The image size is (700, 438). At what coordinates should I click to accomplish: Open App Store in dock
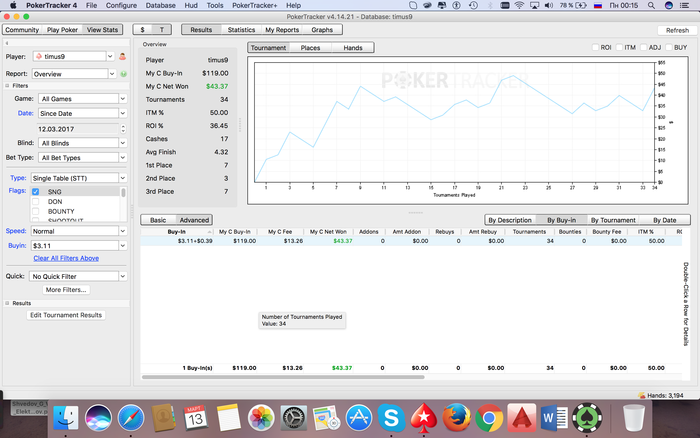(359, 418)
